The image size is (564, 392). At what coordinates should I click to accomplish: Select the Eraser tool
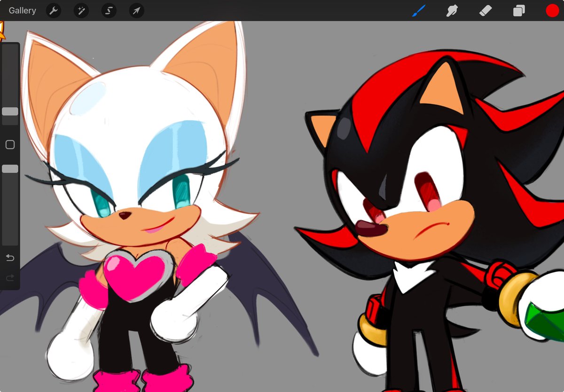[x=486, y=10]
